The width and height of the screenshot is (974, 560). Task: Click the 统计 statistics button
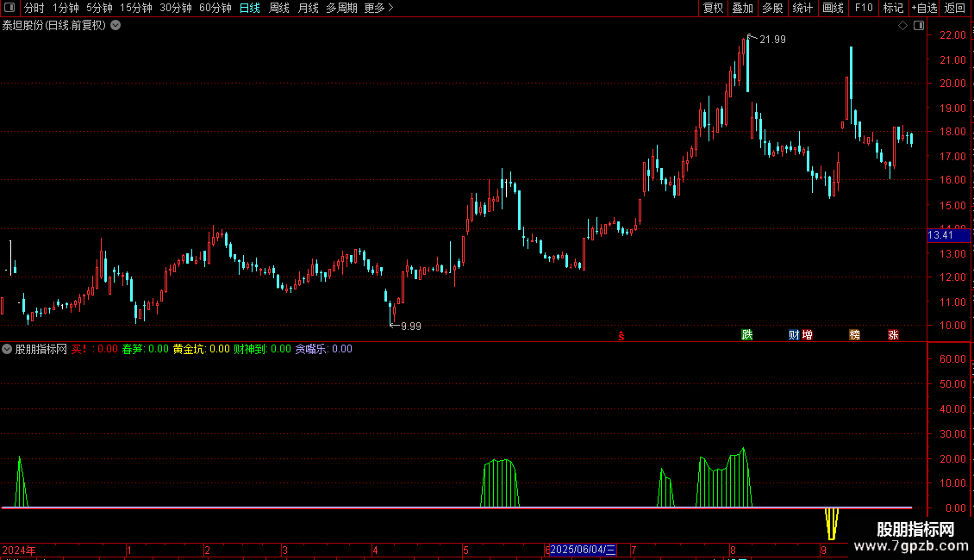(802, 8)
